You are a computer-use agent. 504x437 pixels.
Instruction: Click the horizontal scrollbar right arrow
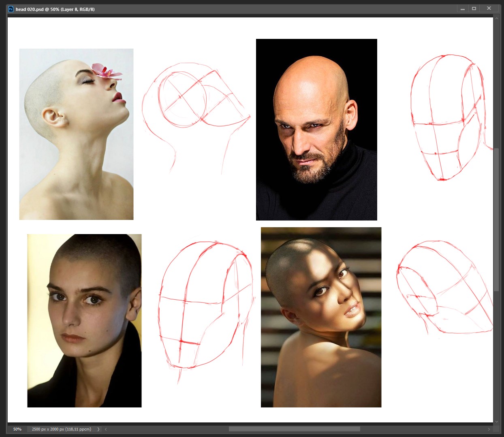[x=489, y=429]
